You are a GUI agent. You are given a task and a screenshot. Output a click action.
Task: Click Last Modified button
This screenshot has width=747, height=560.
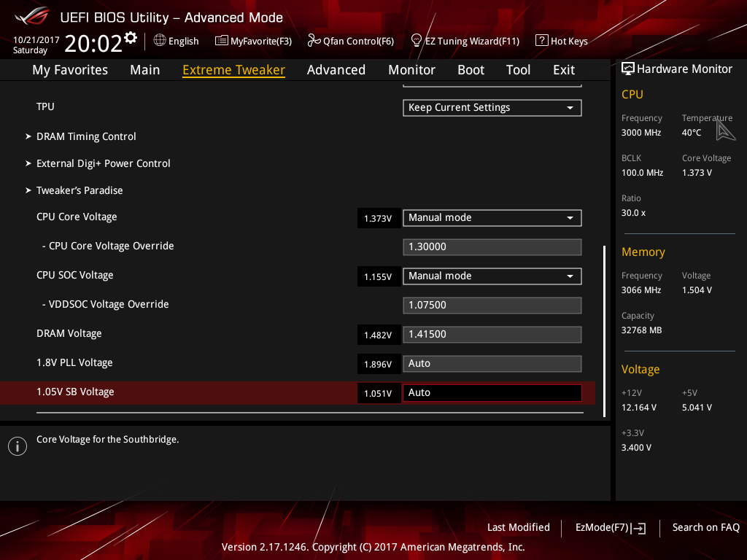519,528
